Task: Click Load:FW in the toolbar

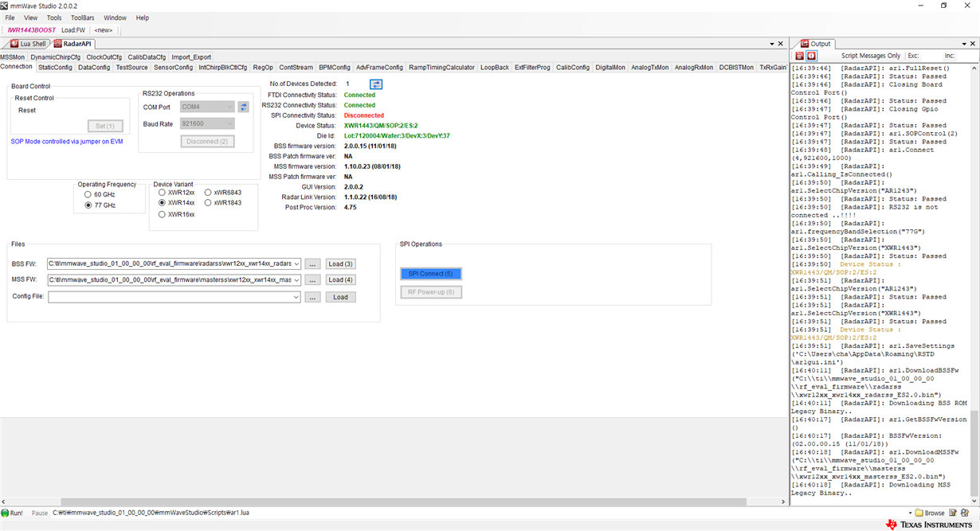Action: pos(73,30)
